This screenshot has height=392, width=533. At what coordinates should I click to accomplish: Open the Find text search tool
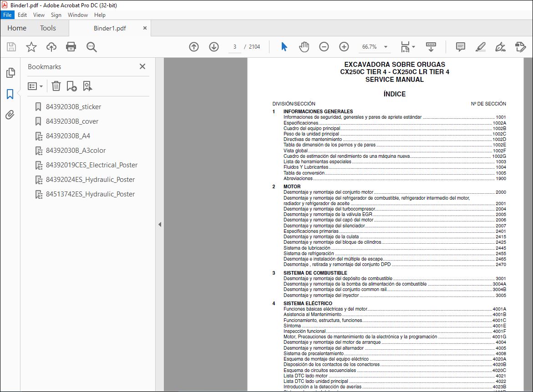(91, 47)
